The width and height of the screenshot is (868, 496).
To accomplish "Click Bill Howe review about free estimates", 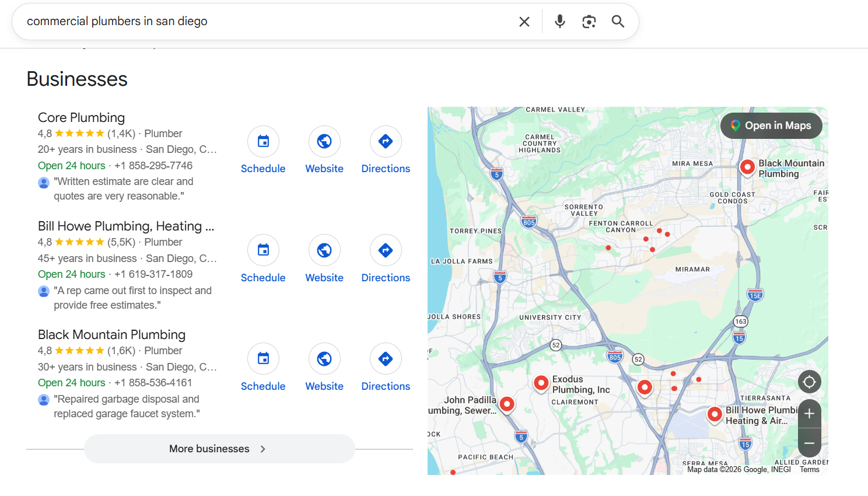I will click(133, 298).
